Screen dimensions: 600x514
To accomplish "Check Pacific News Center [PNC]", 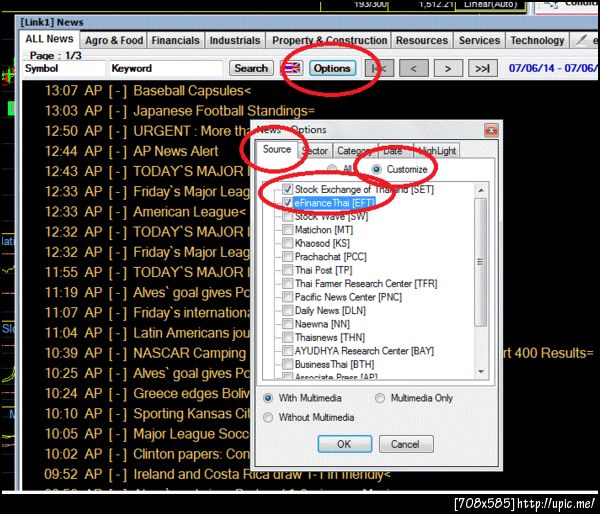I will point(287,297).
